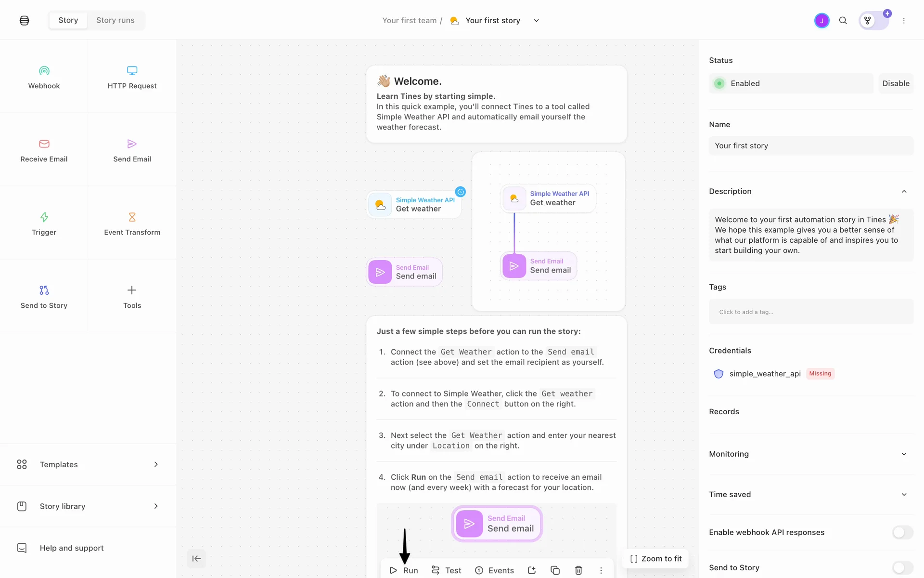
Task: Expand the Time saved section
Action: (x=904, y=495)
